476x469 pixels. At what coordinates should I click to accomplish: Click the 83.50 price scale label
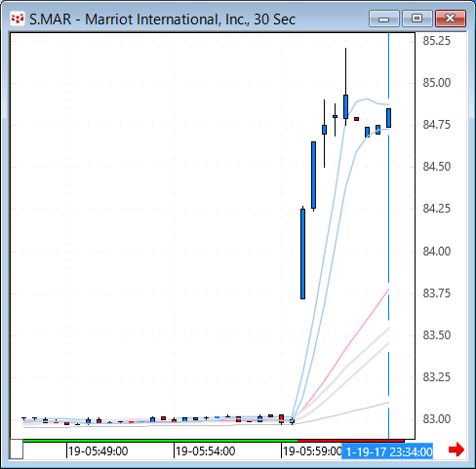pos(437,335)
